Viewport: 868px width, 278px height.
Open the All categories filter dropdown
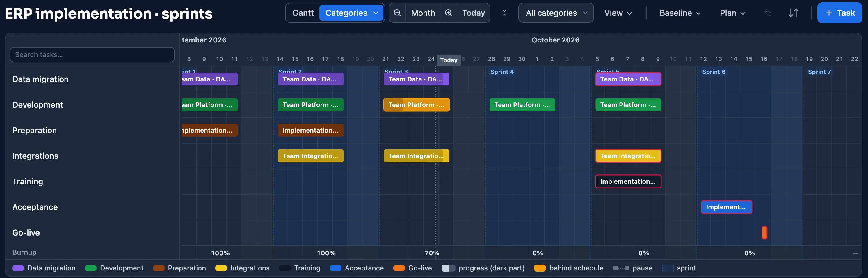556,13
